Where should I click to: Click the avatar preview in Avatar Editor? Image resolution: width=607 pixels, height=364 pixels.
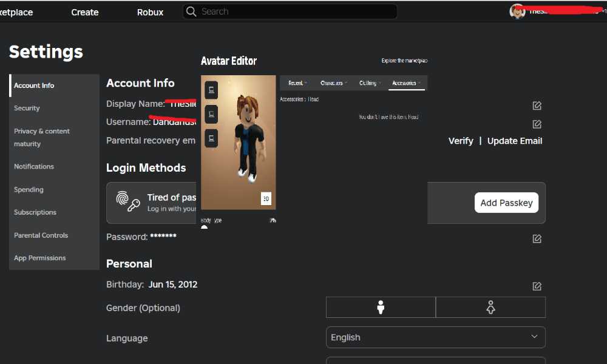[x=239, y=143]
